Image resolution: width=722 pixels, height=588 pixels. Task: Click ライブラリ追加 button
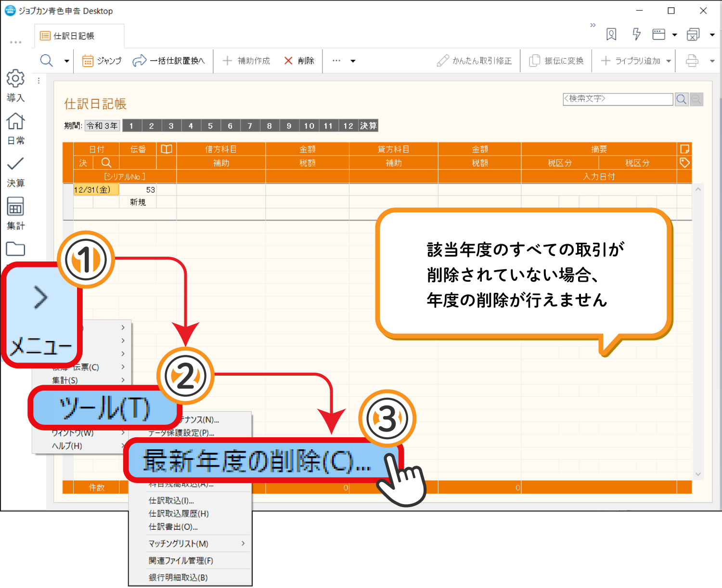pos(631,61)
